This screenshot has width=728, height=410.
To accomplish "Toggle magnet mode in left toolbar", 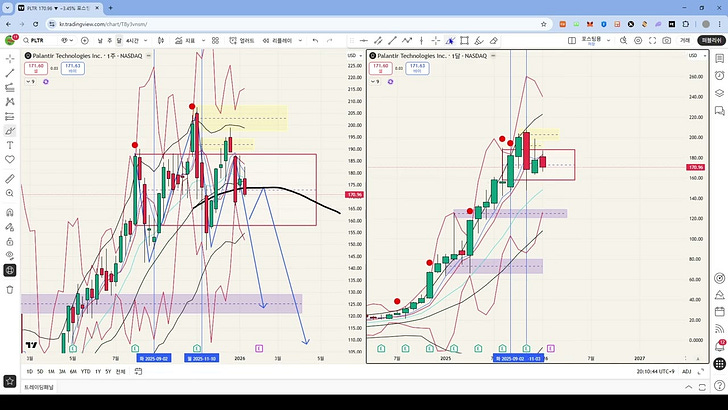I will pos(10,213).
